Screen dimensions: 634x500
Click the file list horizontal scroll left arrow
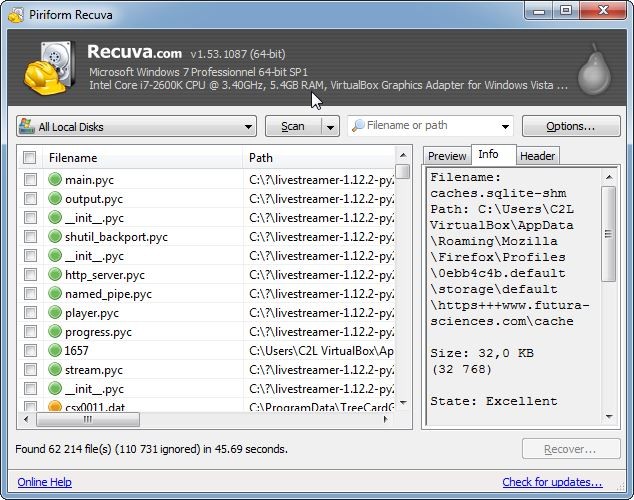tap(26, 419)
